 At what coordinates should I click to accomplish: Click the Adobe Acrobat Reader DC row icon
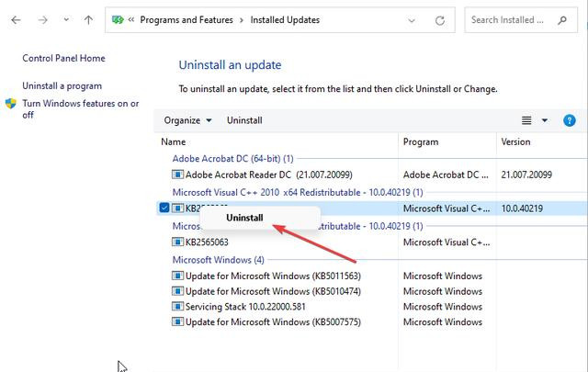coord(177,175)
